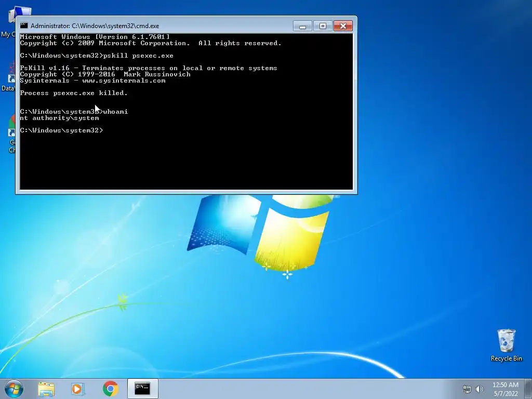Click the 'nt authority\system' output line
The width and height of the screenshot is (532, 399).
click(59, 118)
